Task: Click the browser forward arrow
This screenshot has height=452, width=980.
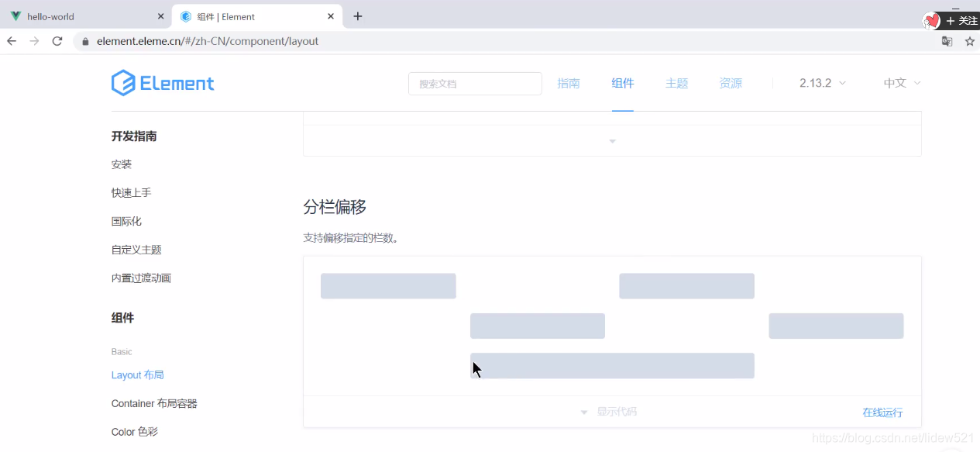Action: tap(34, 41)
